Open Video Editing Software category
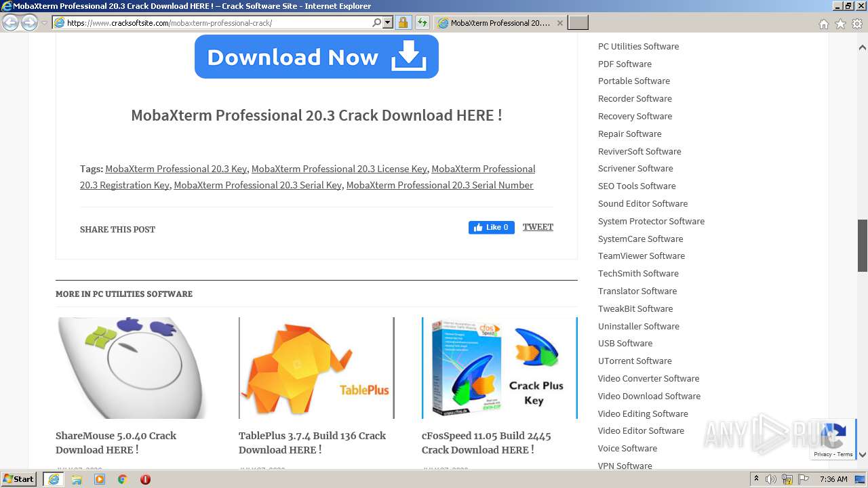The image size is (868, 488). 643,413
